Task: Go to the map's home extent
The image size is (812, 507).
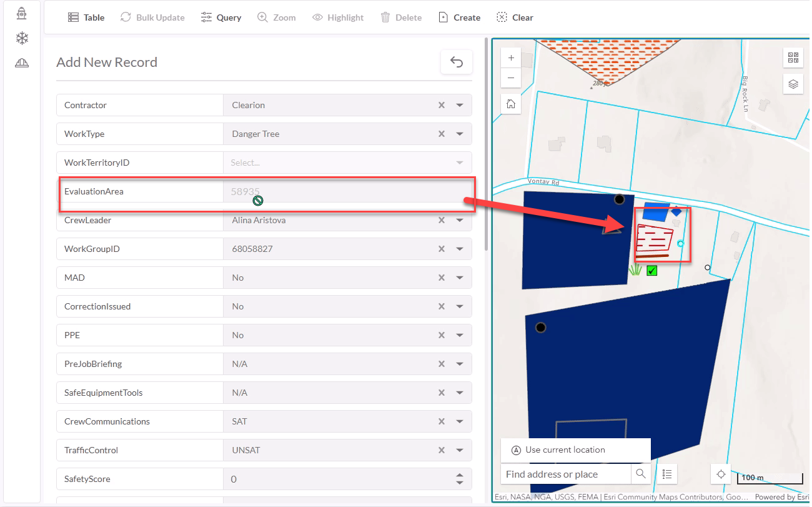Action: coord(511,104)
